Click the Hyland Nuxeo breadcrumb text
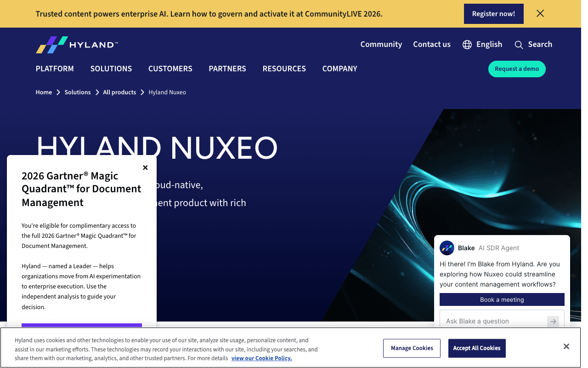Image resolution: width=588 pixels, height=368 pixels. pyautogui.click(x=167, y=92)
